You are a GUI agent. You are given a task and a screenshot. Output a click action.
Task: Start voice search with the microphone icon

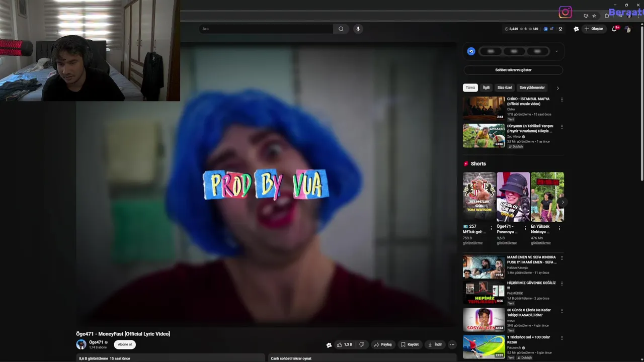(358, 29)
